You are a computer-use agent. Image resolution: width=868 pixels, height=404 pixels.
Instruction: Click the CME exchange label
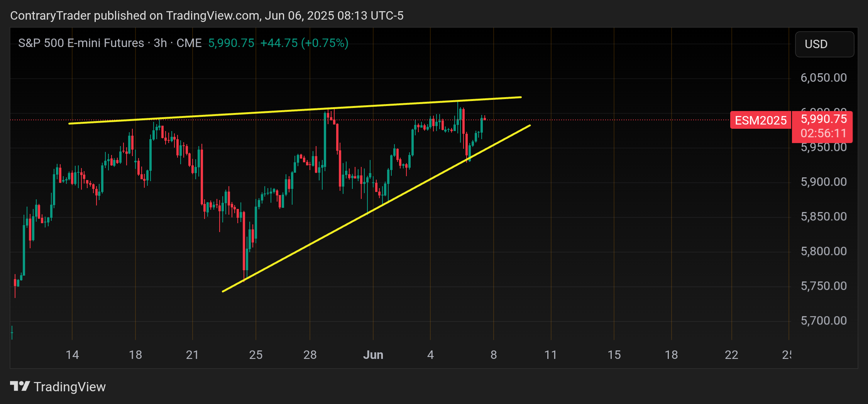(x=189, y=43)
